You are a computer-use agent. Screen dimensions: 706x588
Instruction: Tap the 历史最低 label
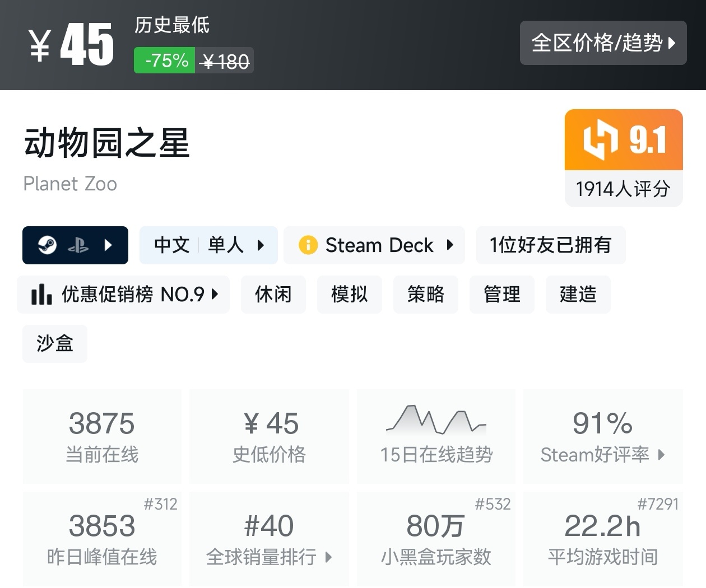click(172, 25)
